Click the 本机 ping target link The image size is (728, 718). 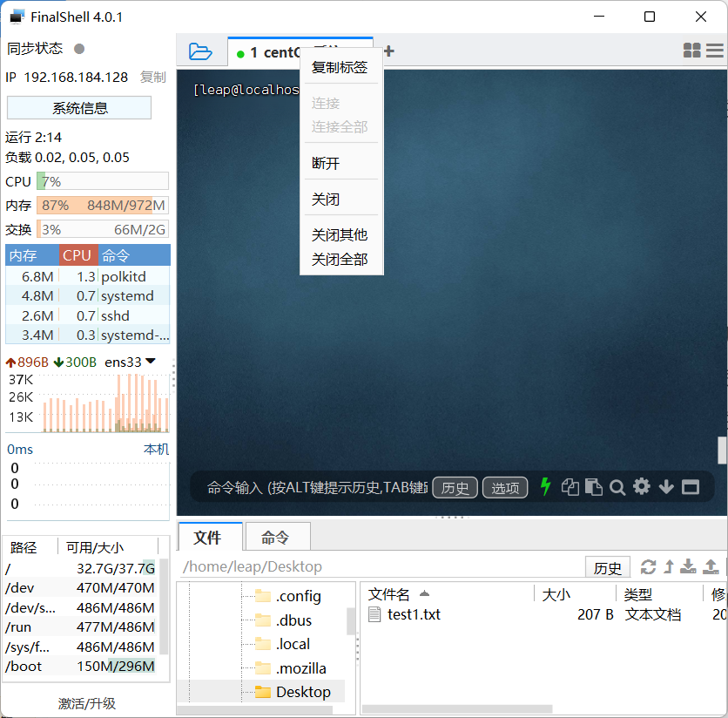pyautogui.click(x=157, y=450)
